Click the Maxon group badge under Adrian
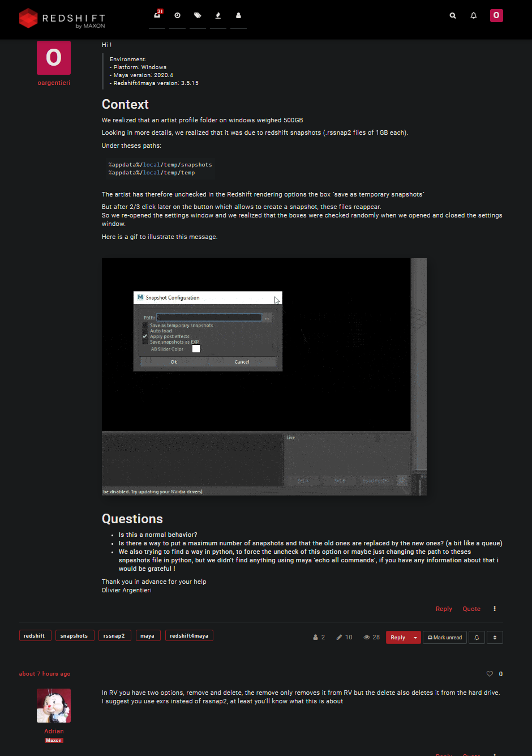 point(54,740)
